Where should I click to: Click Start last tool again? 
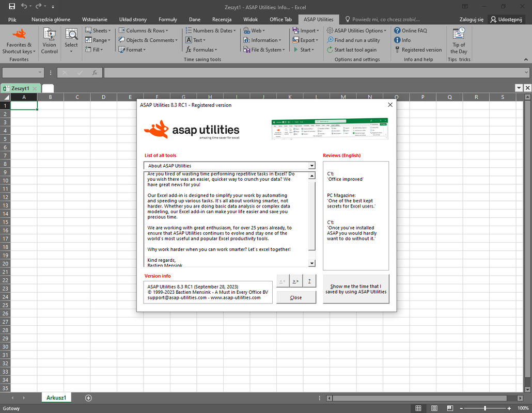352,50
